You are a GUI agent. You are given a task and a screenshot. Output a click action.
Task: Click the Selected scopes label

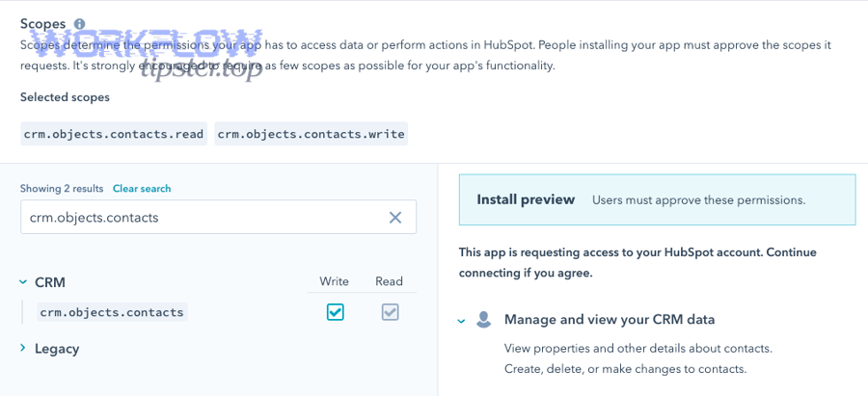coord(65,97)
